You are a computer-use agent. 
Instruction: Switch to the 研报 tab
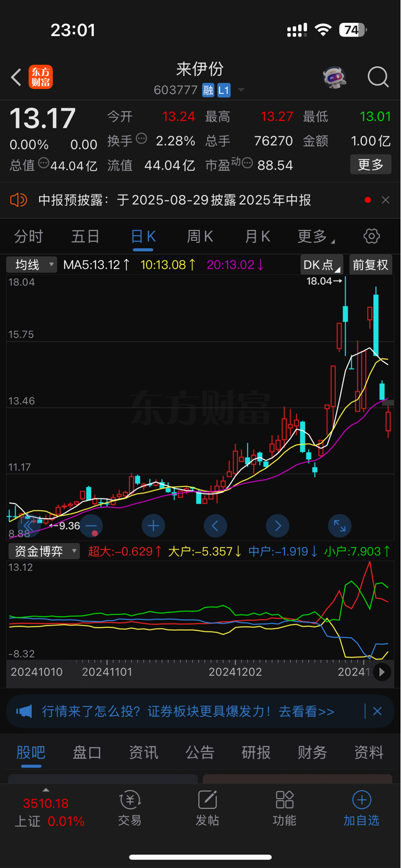(256, 752)
